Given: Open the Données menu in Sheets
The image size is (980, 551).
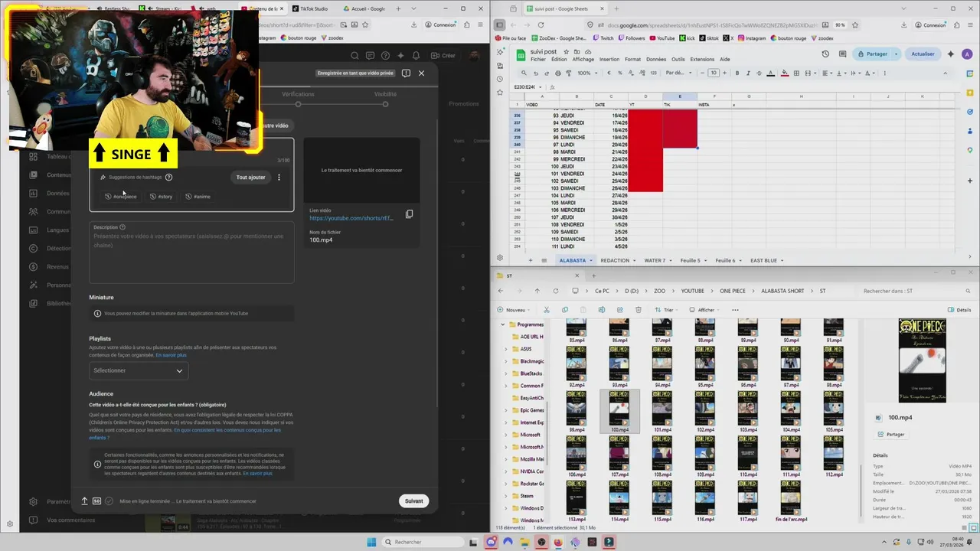Looking at the screenshot, I should [656, 59].
